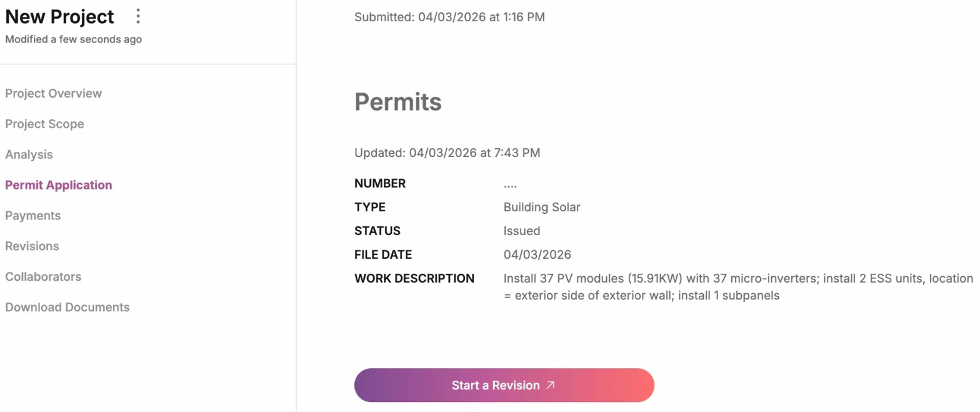Open the Revisions section

31,246
